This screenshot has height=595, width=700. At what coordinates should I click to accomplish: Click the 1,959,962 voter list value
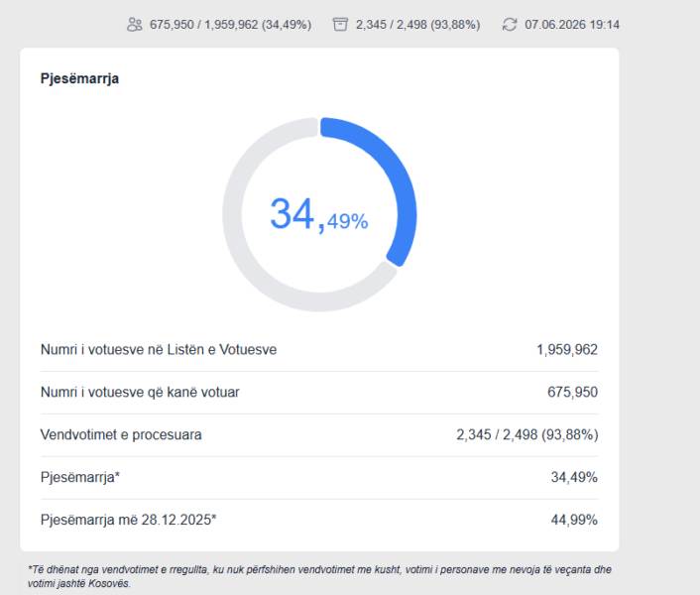point(567,349)
